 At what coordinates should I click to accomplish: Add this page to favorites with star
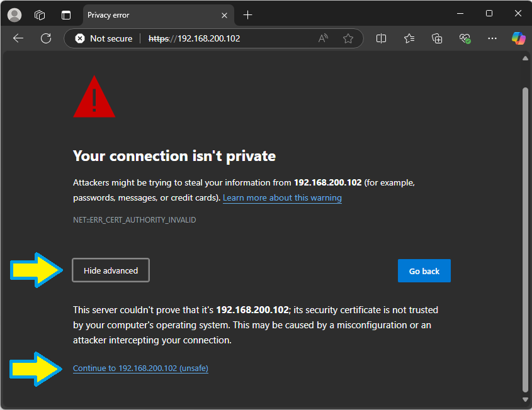pyautogui.click(x=348, y=38)
